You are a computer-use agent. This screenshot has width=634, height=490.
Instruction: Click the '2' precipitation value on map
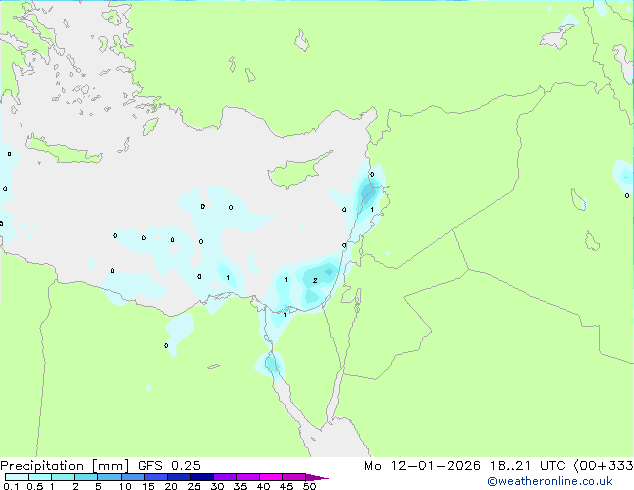(x=315, y=280)
